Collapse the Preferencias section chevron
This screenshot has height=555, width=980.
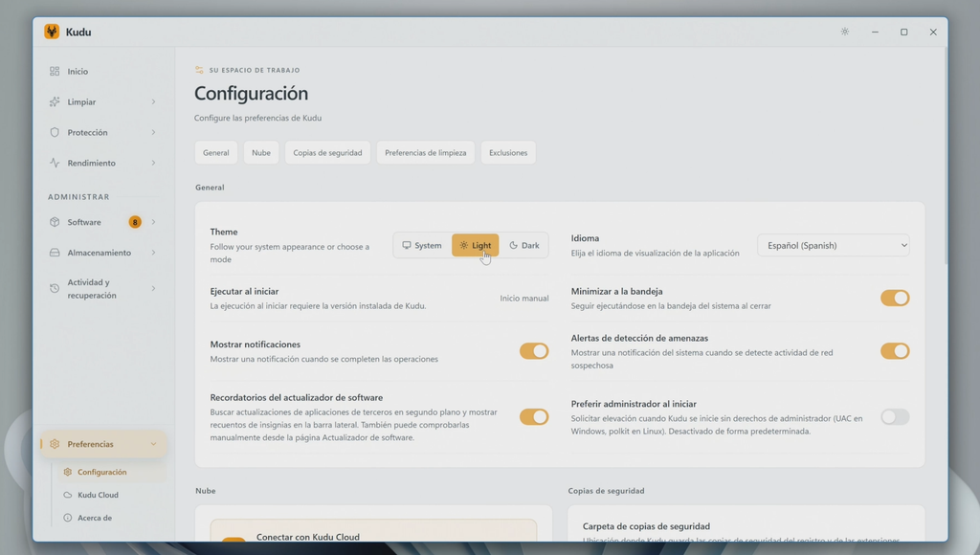click(x=153, y=444)
